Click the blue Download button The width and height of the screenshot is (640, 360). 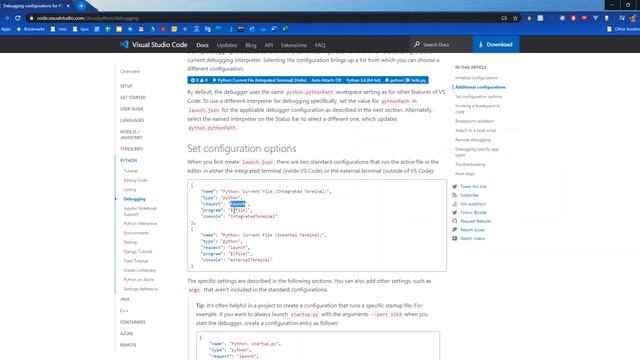496,44
